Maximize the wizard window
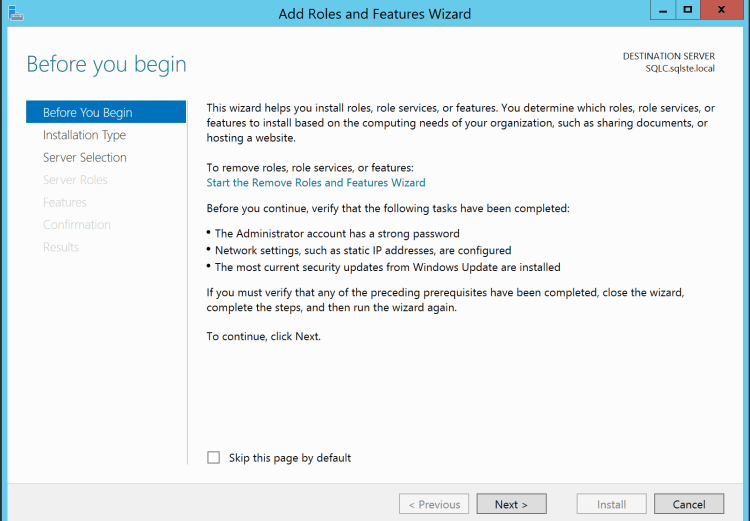The width and height of the screenshot is (750, 521). click(x=688, y=10)
